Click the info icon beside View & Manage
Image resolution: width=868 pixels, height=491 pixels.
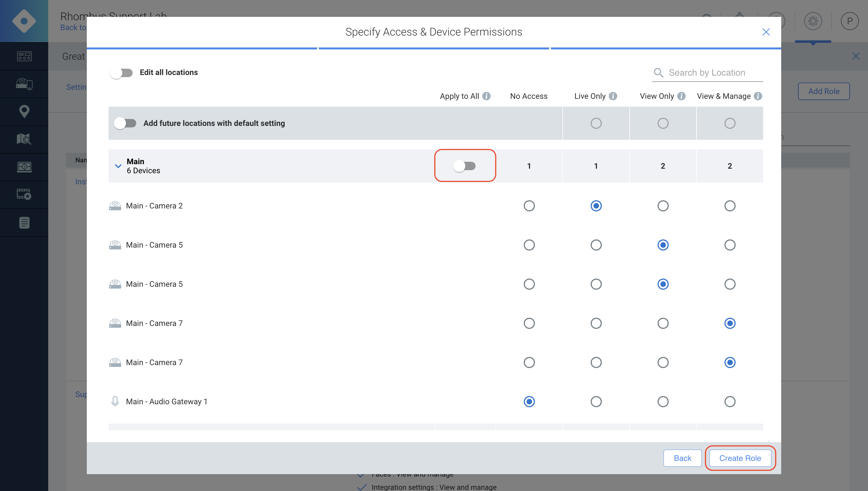pyautogui.click(x=758, y=96)
